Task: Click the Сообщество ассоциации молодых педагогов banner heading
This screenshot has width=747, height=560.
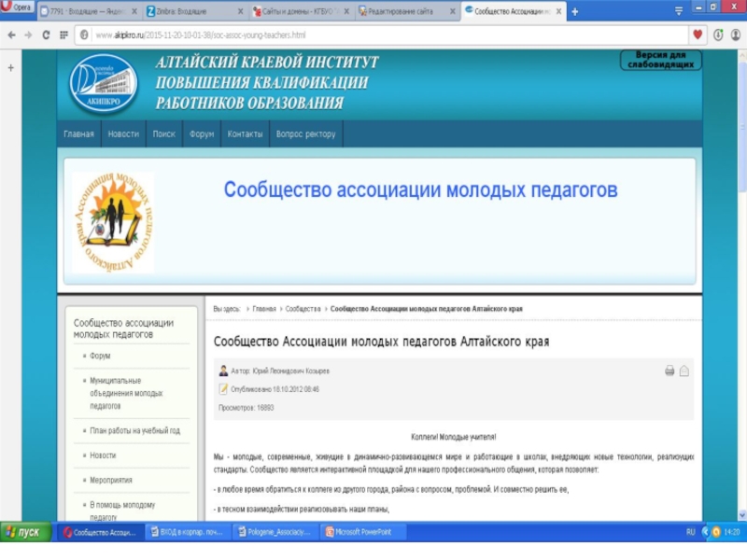Action: [421, 189]
